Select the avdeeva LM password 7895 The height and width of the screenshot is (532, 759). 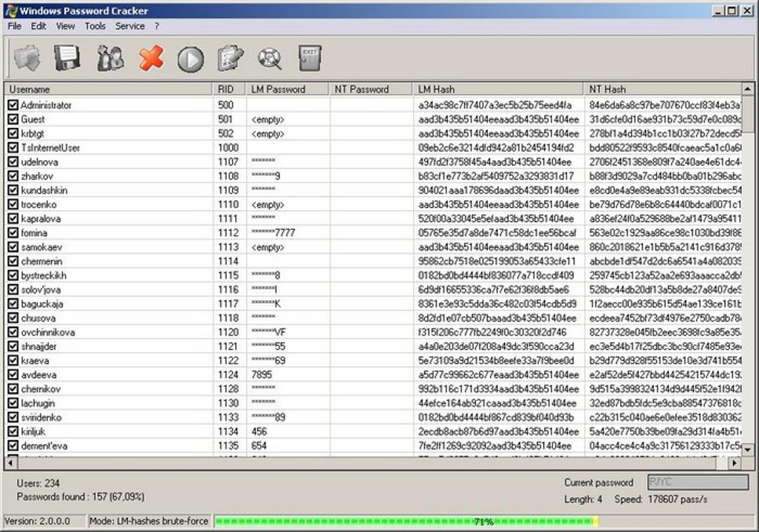coord(261,375)
